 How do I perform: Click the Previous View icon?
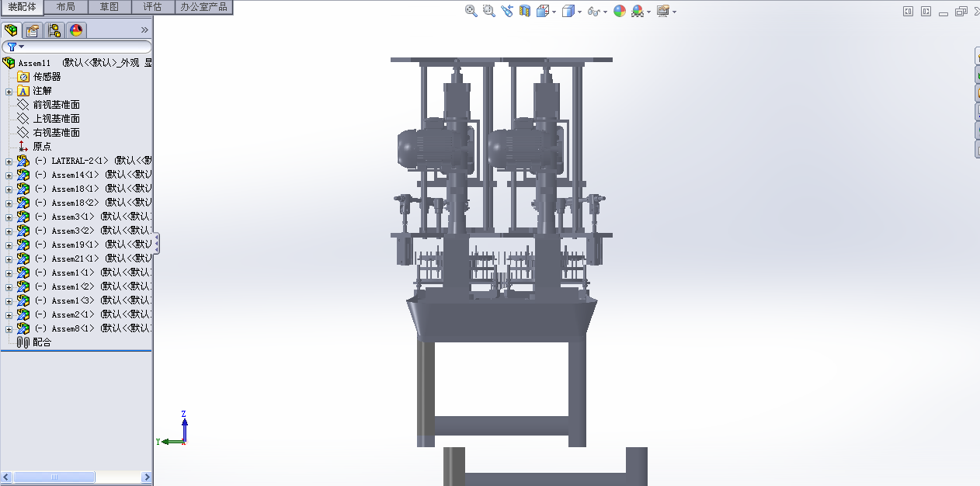point(507,11)
